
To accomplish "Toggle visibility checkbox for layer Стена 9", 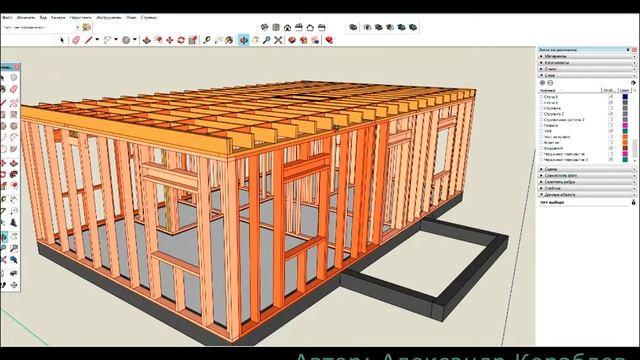I will tap(611, 103).
